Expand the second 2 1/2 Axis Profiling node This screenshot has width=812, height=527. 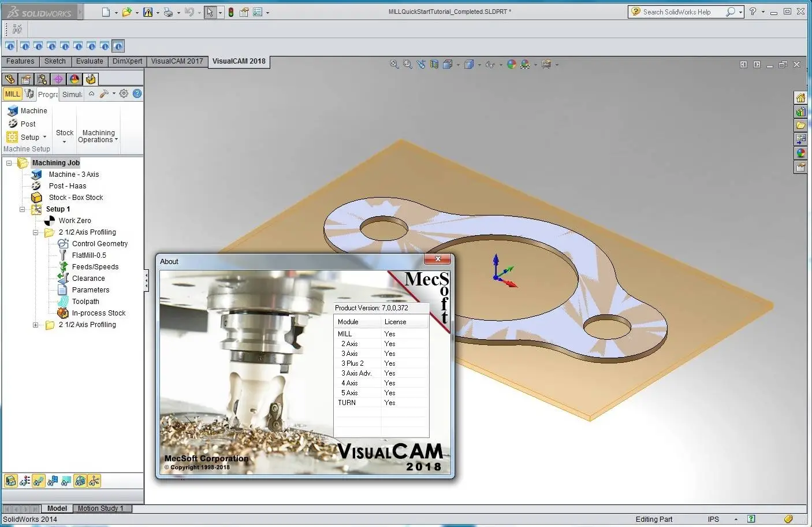[35, 325]
